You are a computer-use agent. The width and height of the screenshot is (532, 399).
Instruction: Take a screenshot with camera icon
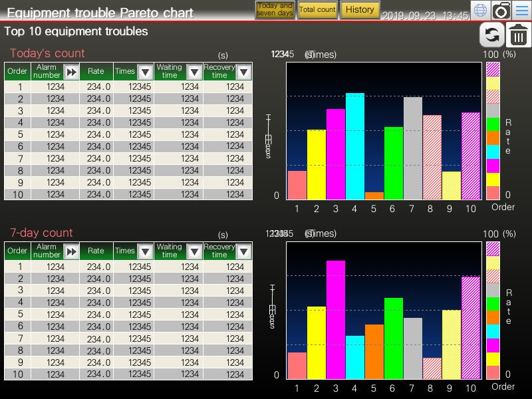point(501,10)
